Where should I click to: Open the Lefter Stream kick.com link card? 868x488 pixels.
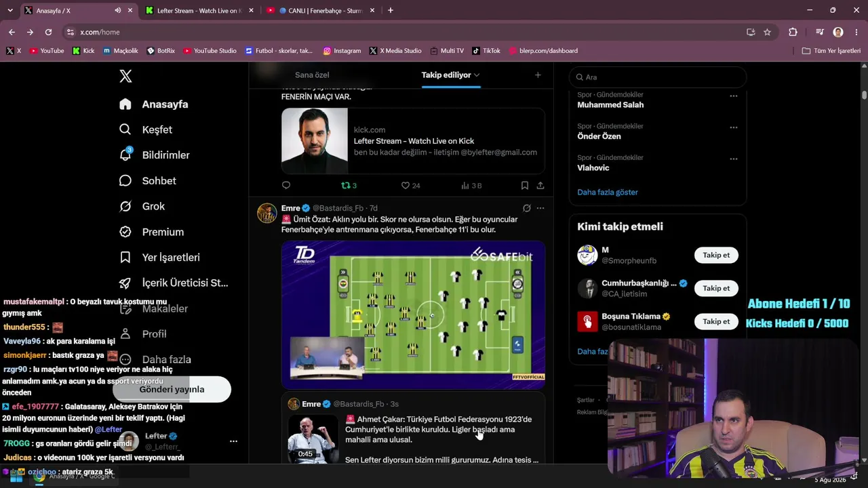pos(413,141)
